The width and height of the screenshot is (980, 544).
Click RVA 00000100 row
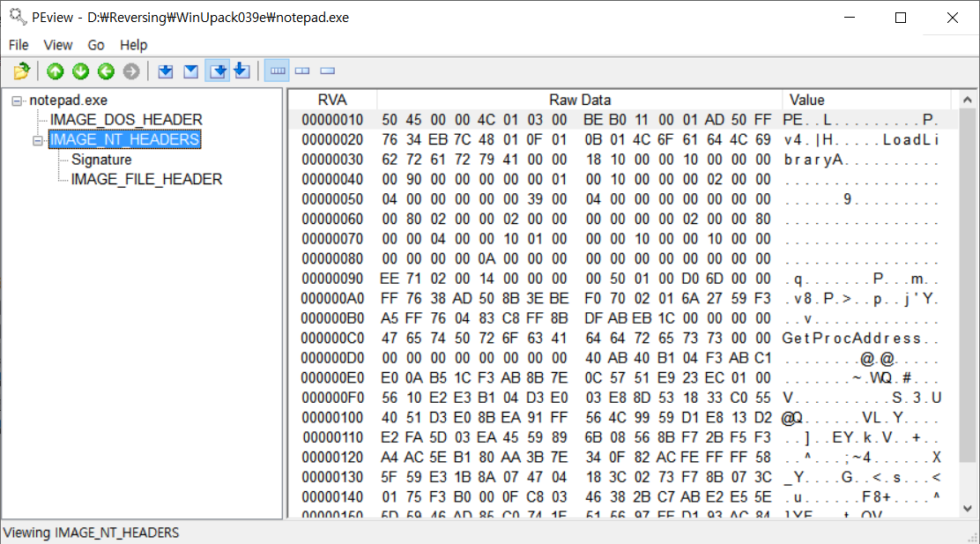(622, 418)
